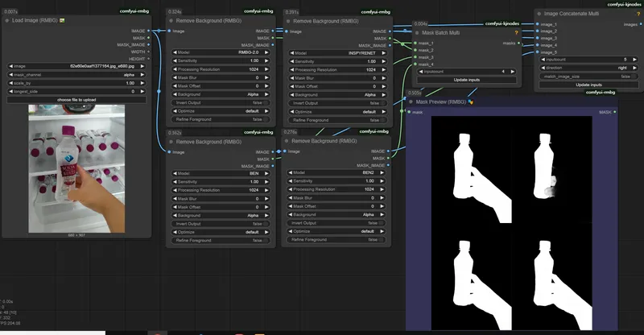Screen dimensions: 644x335
Task: Toggle Invert Output on RMBG-2.0 node
Action: pos(219,102)
